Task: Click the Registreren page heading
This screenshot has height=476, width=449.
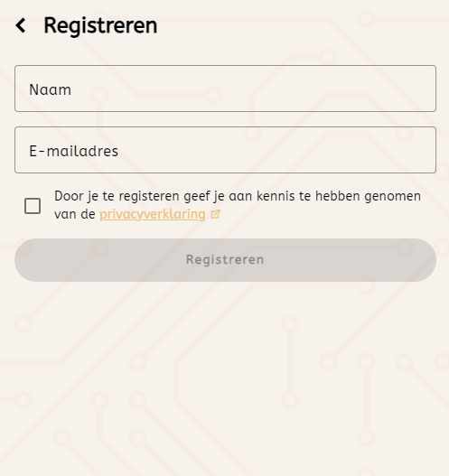Action: tap(100, 25)
